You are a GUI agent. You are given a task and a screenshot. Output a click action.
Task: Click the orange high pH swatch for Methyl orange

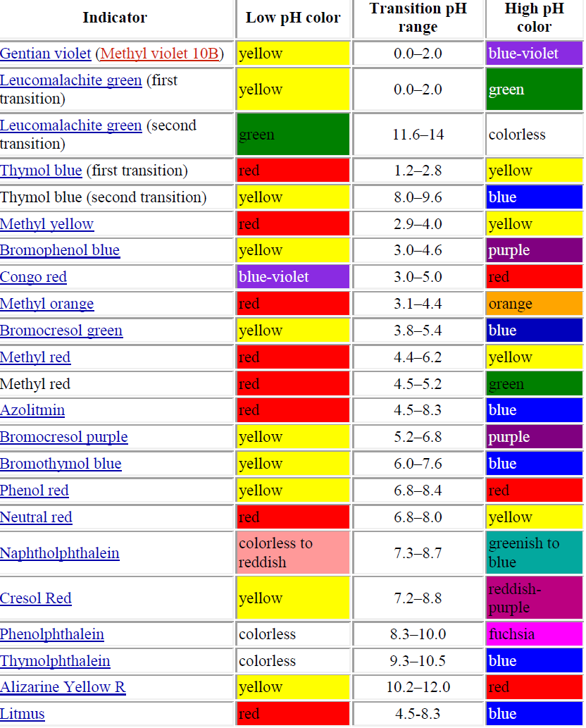pyautogui.click(x=534, y=304)
